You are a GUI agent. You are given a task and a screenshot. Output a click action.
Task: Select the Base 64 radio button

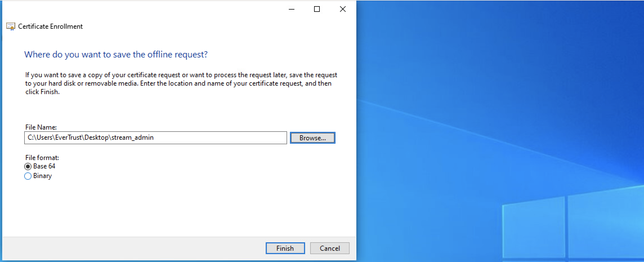pyautogui.click(x=28, y=166)
